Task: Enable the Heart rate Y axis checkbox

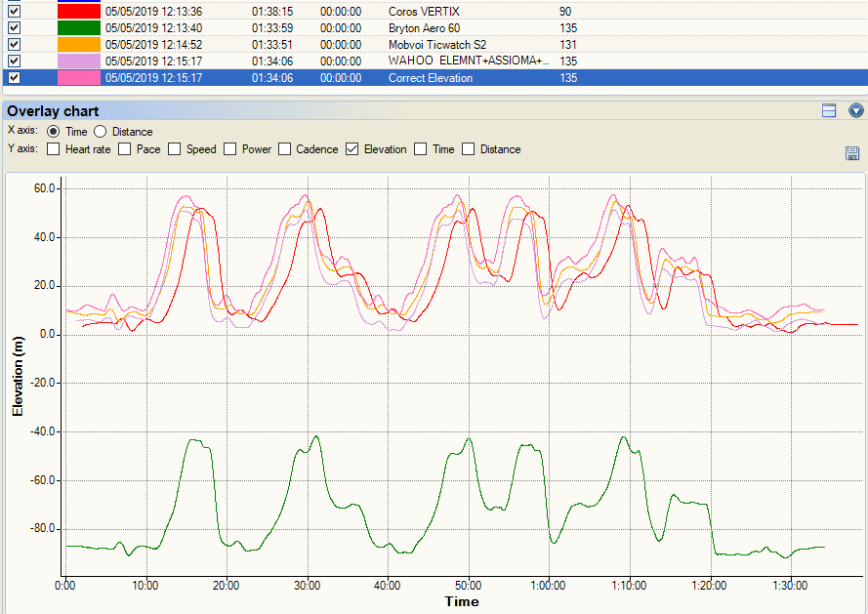Action: [x=53, y=149]
